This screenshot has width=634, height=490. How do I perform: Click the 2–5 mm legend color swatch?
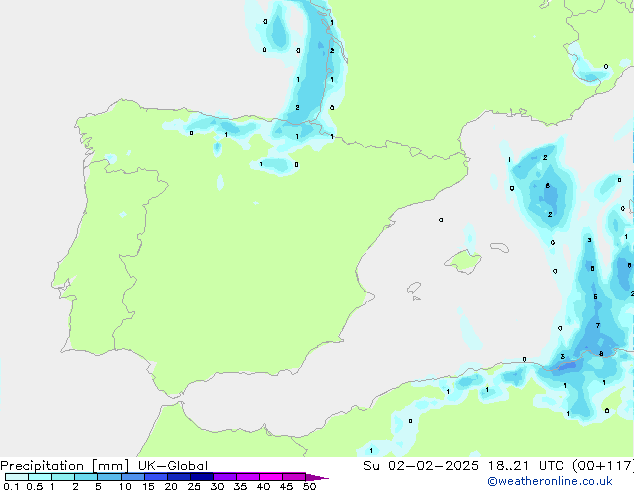86,477
